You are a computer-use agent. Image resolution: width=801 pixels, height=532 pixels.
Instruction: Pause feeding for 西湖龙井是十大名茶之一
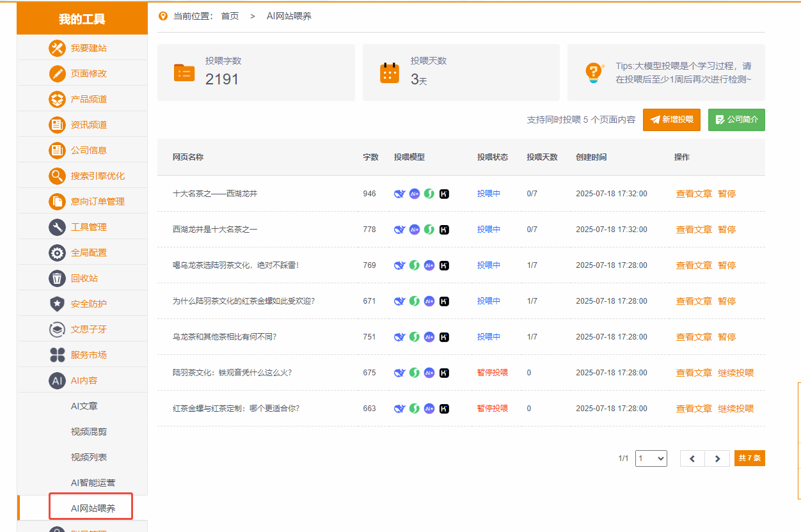[x=727, y=230]
